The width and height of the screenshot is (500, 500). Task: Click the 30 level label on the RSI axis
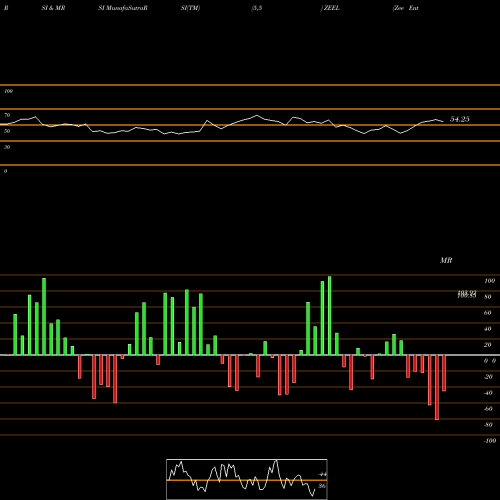point(7,147)
